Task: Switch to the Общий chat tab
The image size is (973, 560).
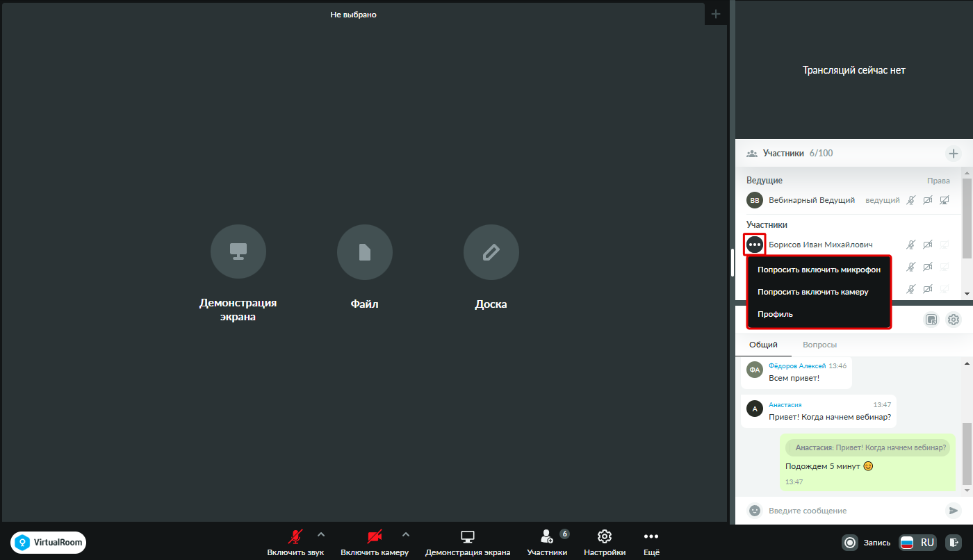Action: [x=763, y=345]
